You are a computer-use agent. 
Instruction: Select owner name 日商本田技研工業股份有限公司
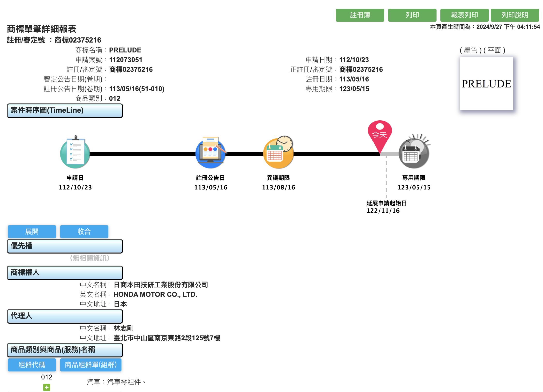pyautogui.click(x=161, y=285)
